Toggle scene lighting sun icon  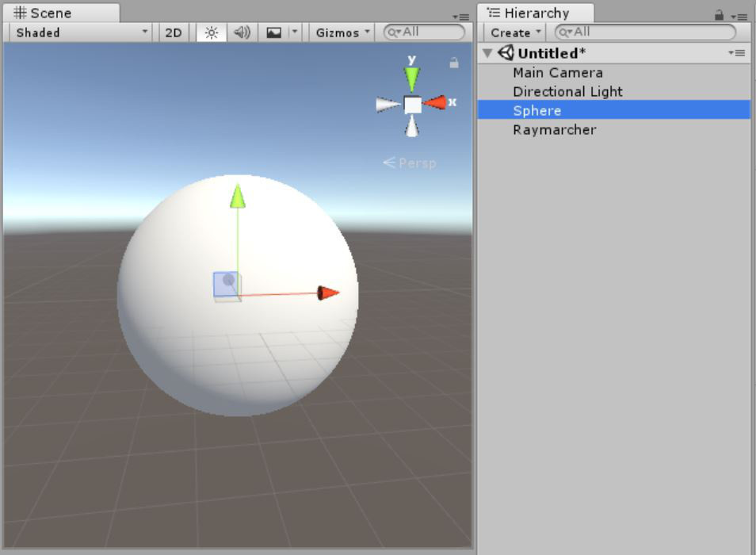tap(212, 33)
